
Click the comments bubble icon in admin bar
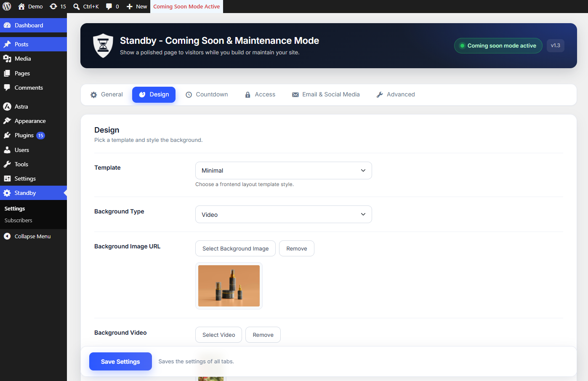109,6
